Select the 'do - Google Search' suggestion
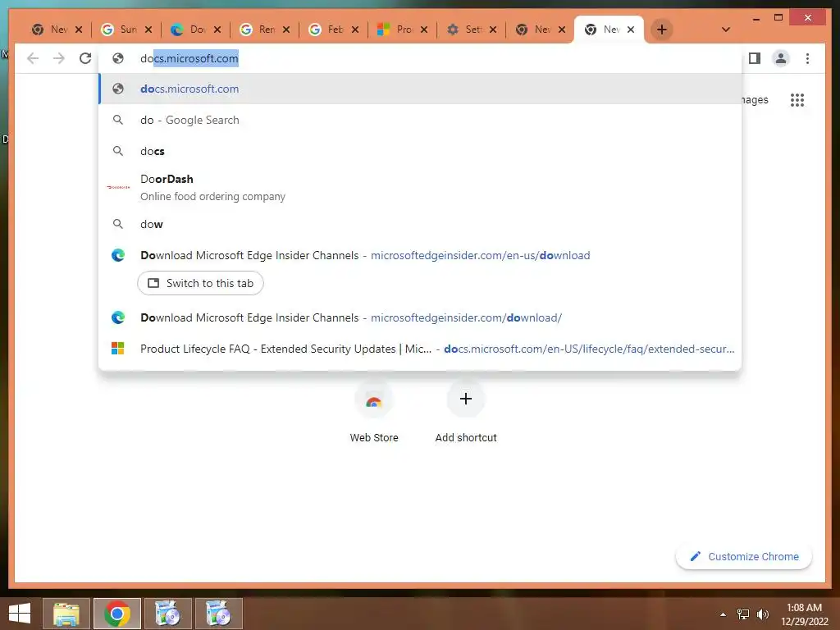This screenshot has height=630, width=840. tap(420, 120)
